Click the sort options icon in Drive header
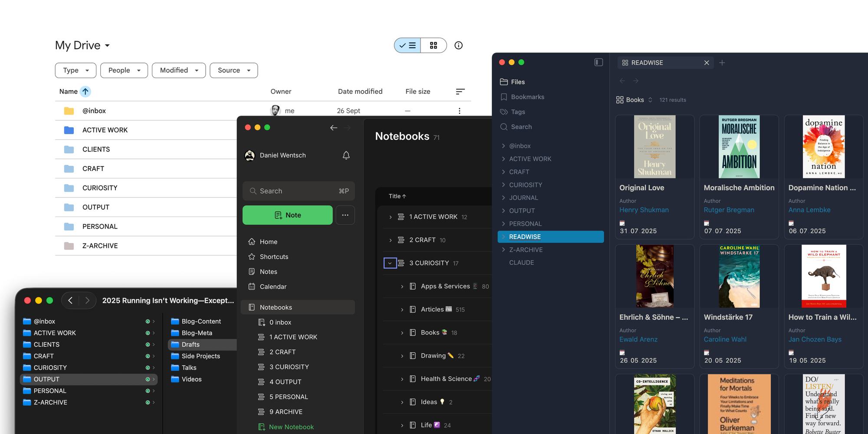Screen dimensions: 868x434 (x=460, y=92)
